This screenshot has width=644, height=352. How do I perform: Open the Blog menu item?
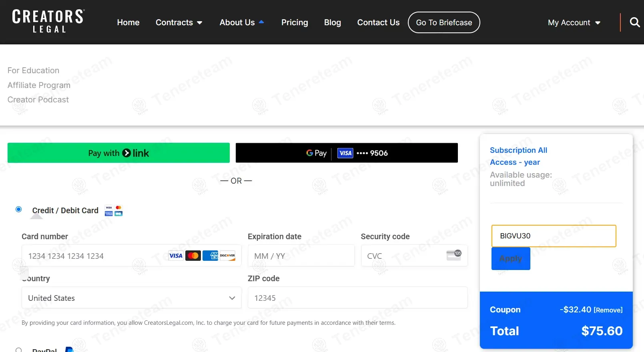pyautogui.click(x=333, y=22)
